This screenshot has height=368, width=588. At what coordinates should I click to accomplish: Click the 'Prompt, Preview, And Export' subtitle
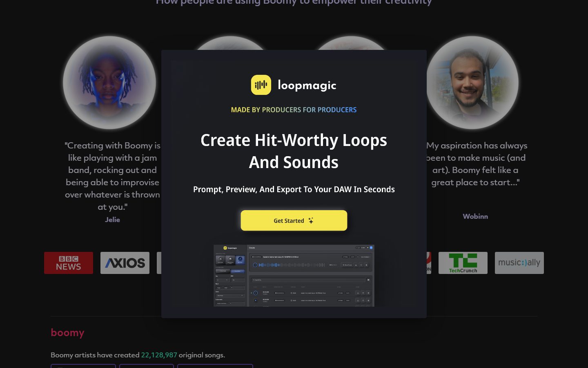[294, 189]
